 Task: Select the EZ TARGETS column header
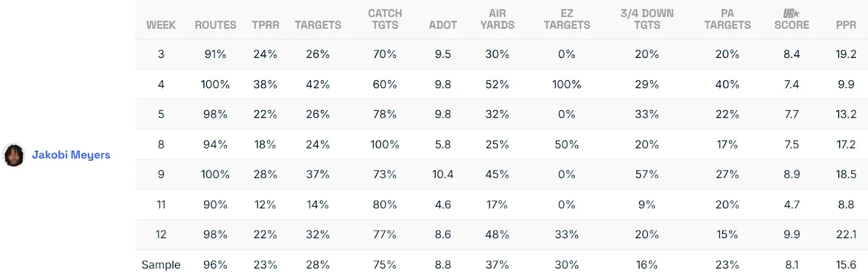pyautogui.click(x=566, y=19)
